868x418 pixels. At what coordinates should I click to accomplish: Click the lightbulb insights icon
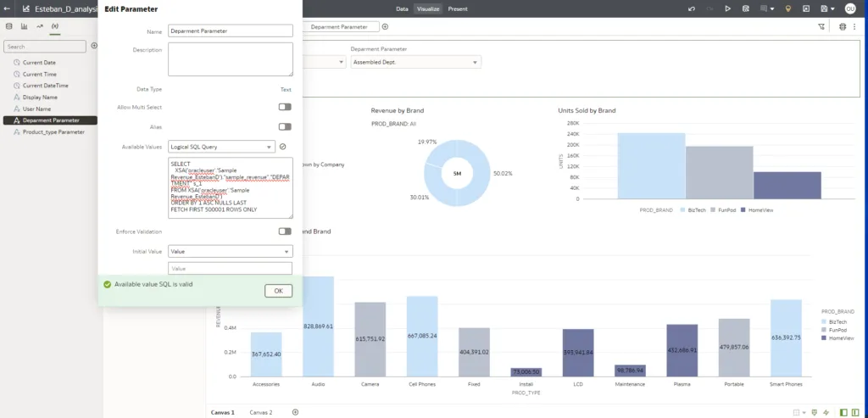pyautogui.click(x=787, y=8)
